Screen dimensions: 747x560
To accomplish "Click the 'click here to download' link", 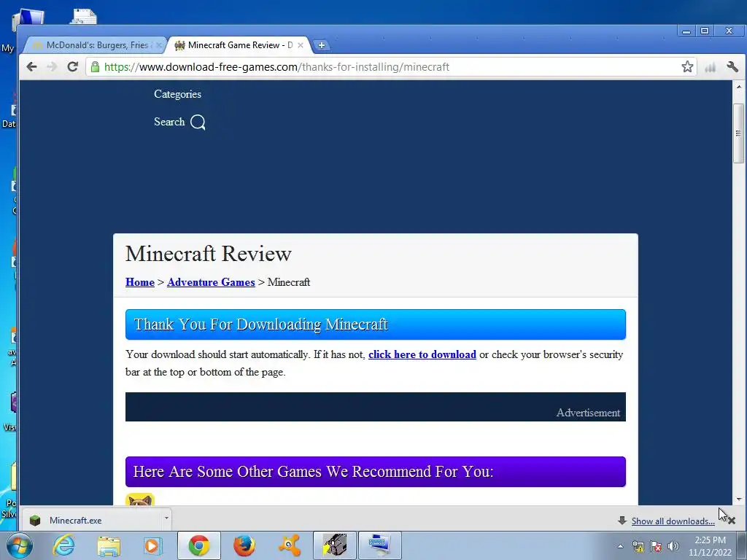I will [x=422, y=354].
